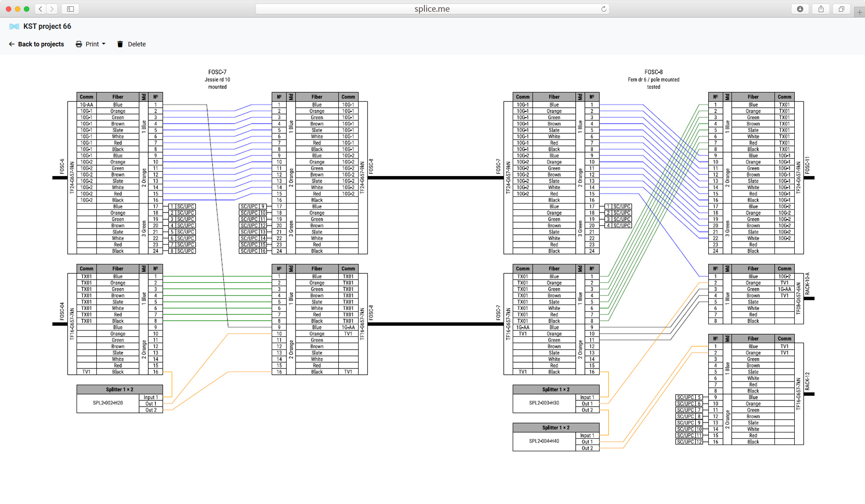This screenshot has width=865, height=504.
Task: Click the FOSC-8 closure label
Action: pyautogui.click(x=653, y=72)
